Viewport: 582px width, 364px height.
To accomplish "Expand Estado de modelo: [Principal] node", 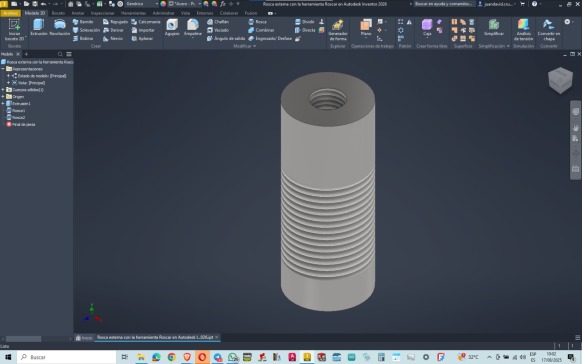I will [x=8, y=76].
